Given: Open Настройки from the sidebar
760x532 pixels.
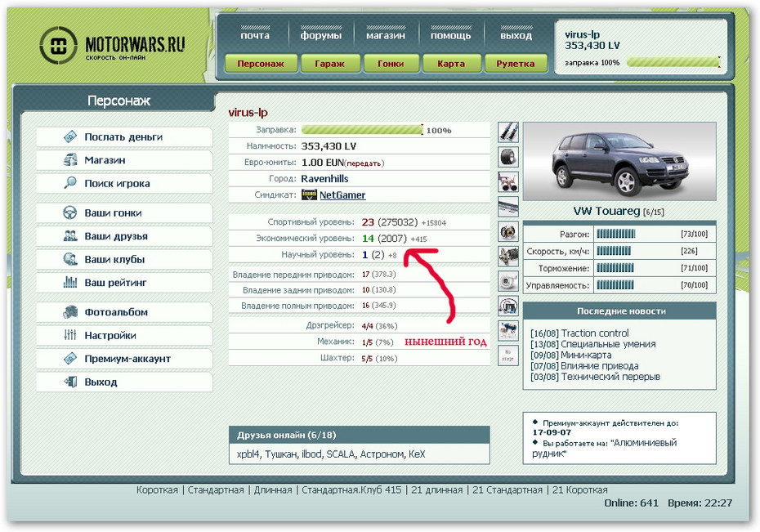Looking at the screenshot, I should pyautogui.click(x=124, y=335).
